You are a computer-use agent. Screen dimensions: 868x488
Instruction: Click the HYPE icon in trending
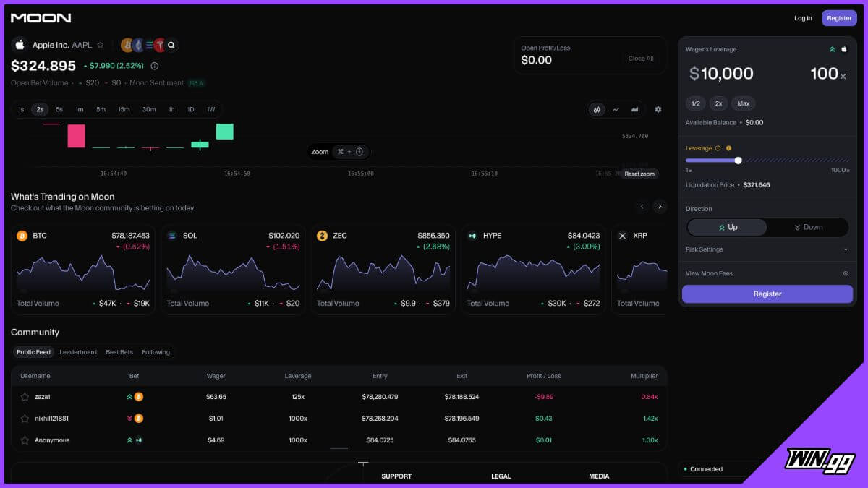(x=472, y=236)
